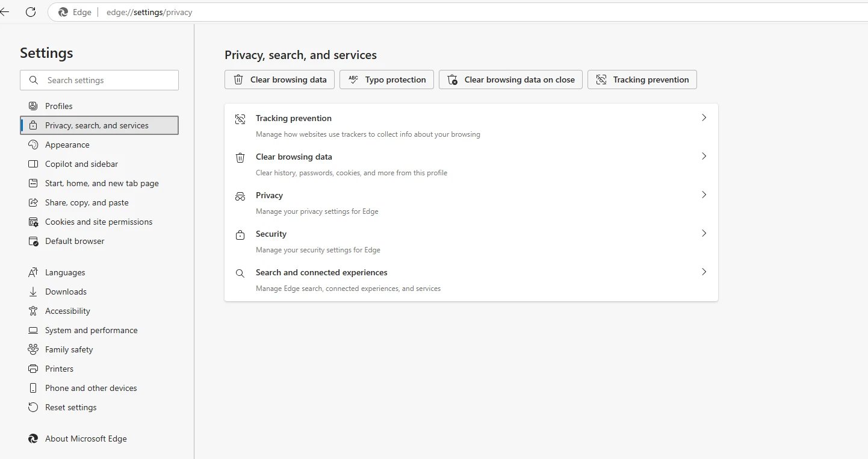Open Printers settings section
Viewport: 868px width, 459px height.
pyautogui.click(x=99, y=369)
